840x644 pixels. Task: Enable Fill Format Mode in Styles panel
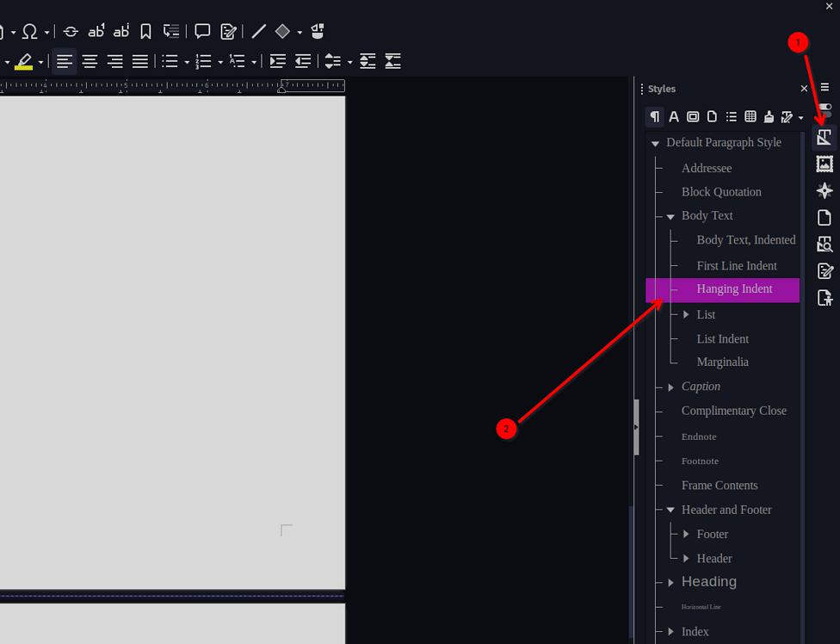pos(769,116)
